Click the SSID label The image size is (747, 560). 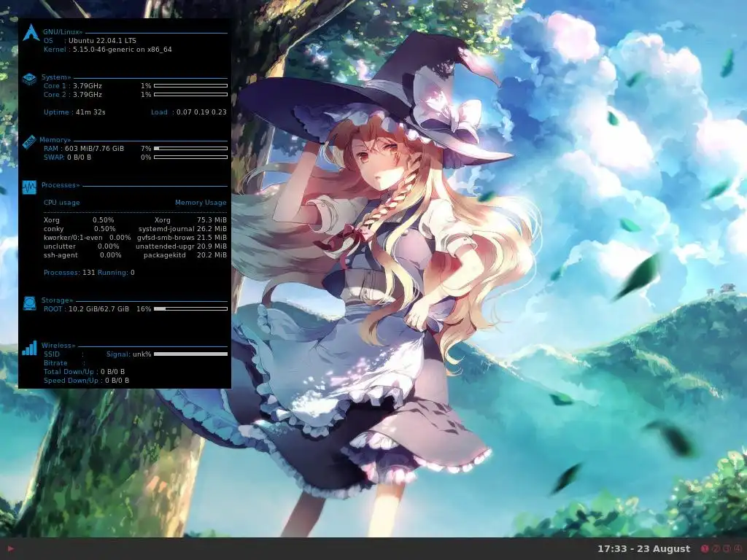(52, 354)
